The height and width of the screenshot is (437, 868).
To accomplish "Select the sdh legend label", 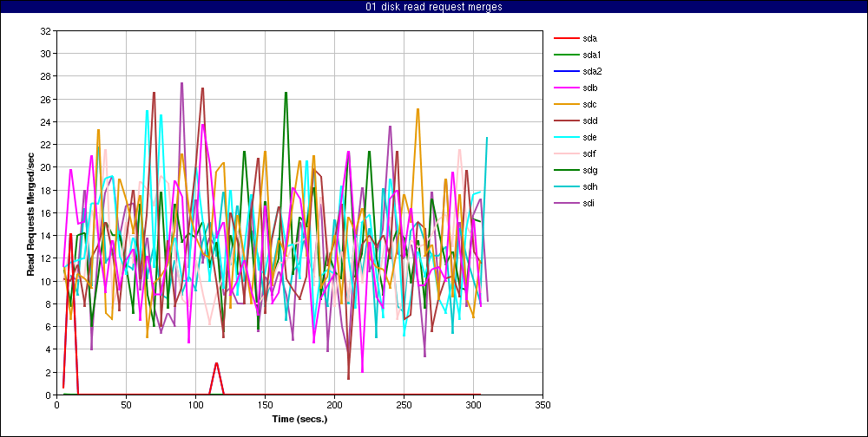I will pos(589,186).
